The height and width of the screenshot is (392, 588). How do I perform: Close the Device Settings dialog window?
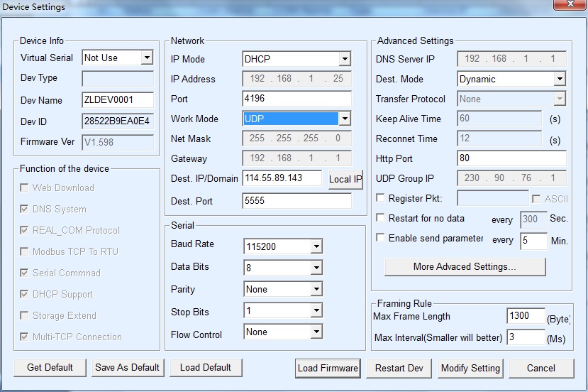(560, 6)
